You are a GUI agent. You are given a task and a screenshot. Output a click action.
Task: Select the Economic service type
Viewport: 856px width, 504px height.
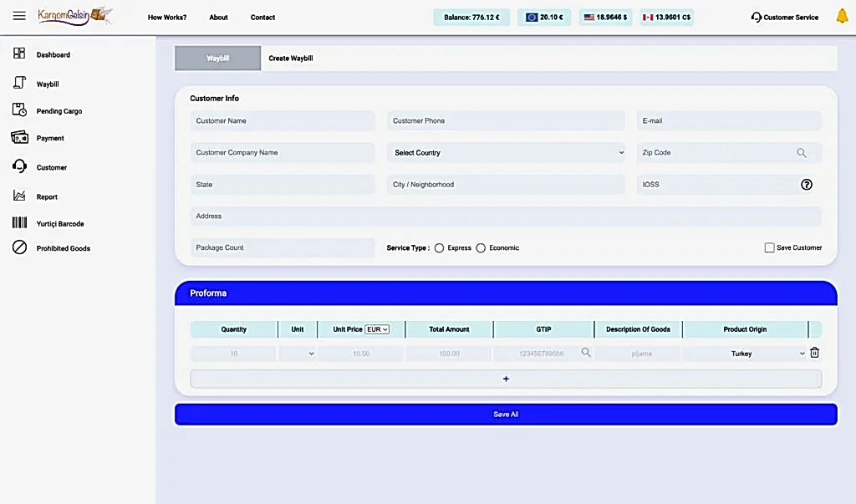coord(481,248)
